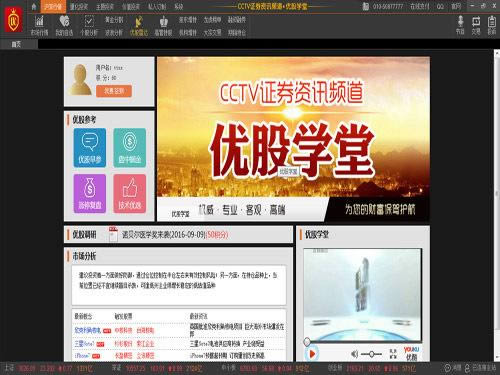Click the 波浪分析 toolbar item
The width and height of the screenshot is (500, 375).
(x=114, y=32)
